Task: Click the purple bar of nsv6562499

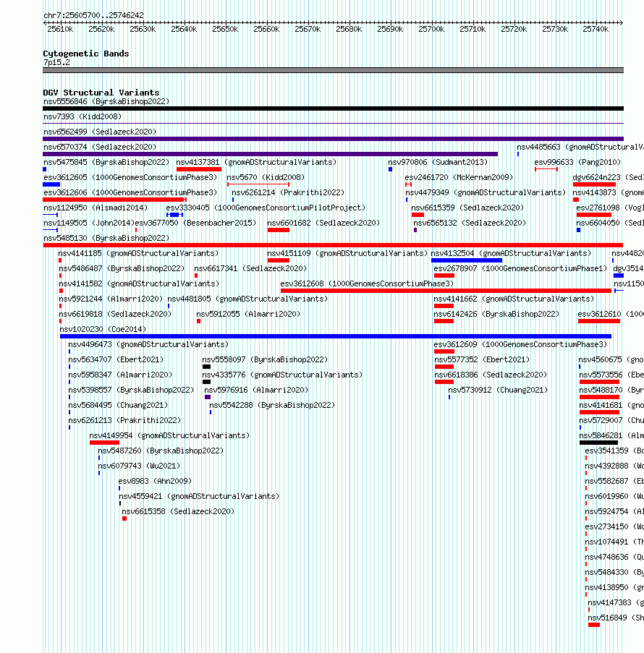Action: [334, 139]
